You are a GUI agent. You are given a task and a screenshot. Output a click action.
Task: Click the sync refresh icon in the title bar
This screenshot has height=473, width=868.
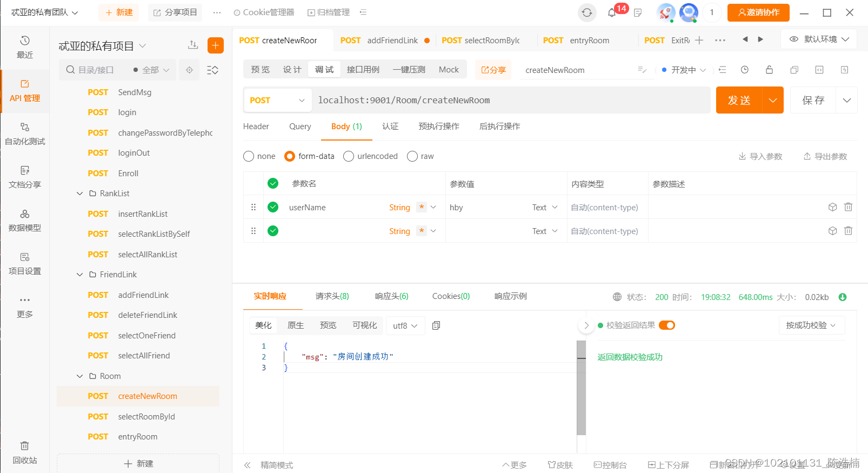(587, 12)
